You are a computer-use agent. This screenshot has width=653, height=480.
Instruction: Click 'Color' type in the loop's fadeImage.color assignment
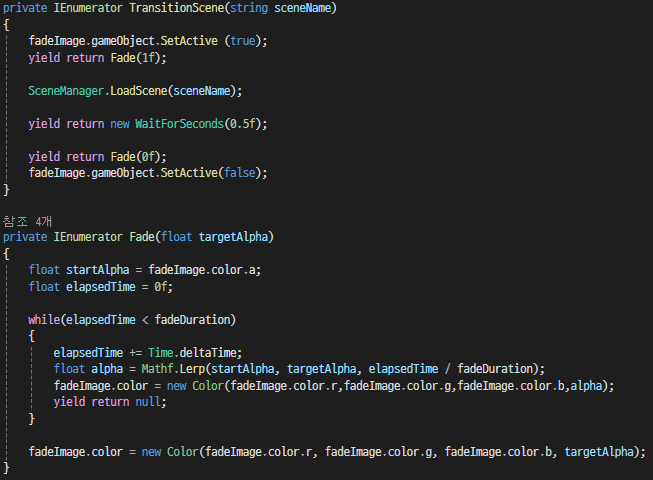point(208,385)
